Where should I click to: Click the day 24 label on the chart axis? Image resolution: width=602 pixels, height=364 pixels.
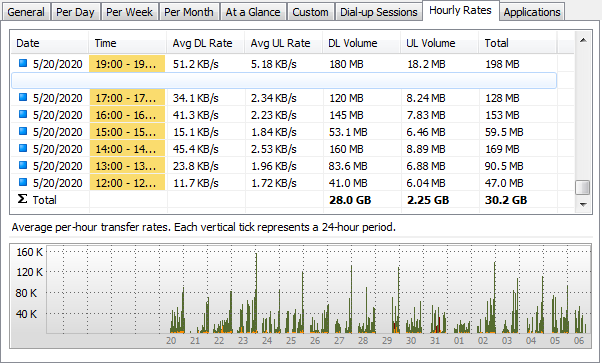click(x=267, y=341)
